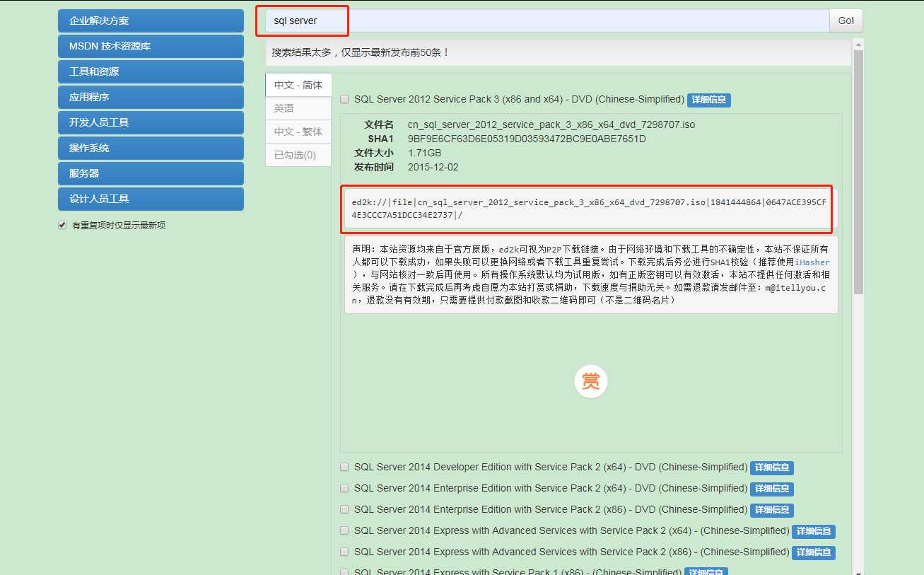This screenshot has width=924, height=575.
Task: Click the scrollbar up arrow
Action: (858, 43)
